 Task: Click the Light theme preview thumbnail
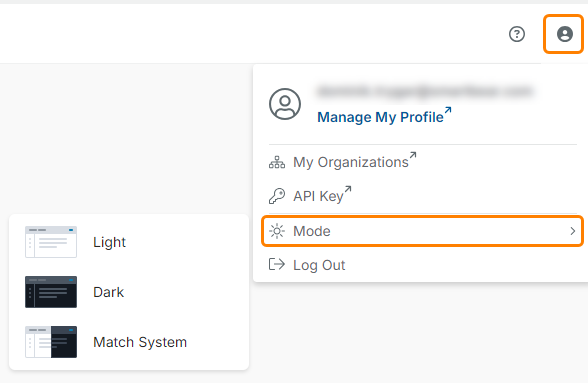[x=51, y=242]
